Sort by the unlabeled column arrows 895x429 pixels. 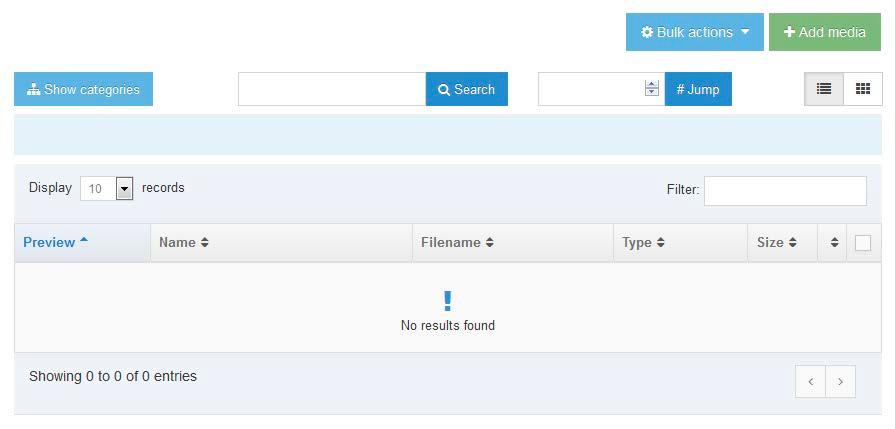coord(832,242)
